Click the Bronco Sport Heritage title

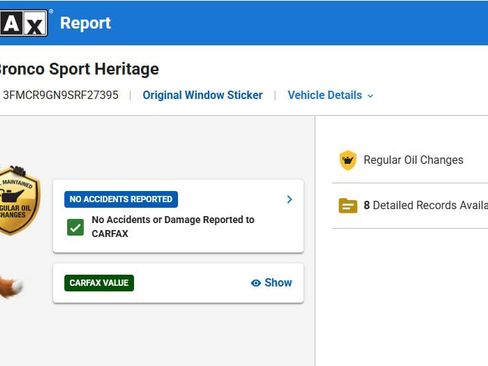79,69
